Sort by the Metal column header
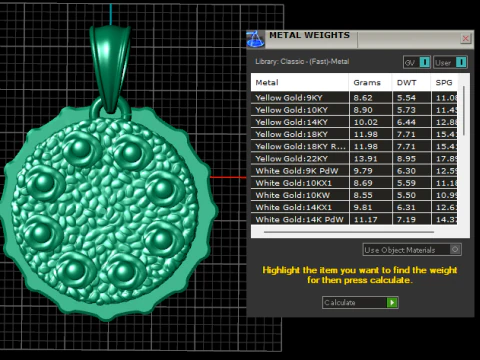The height and width of the screenshot is (360, 480). coord(300,82)
